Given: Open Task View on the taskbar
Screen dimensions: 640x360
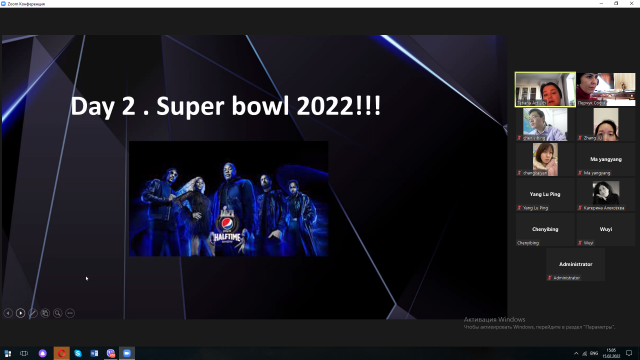Looking at the screenshot, I should pos(24,353).
